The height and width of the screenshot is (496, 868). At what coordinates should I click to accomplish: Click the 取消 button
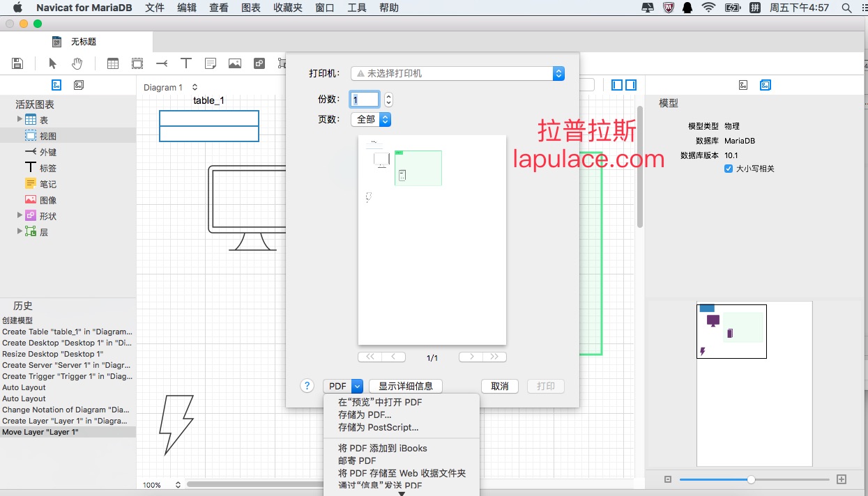[x=500, y=386]
